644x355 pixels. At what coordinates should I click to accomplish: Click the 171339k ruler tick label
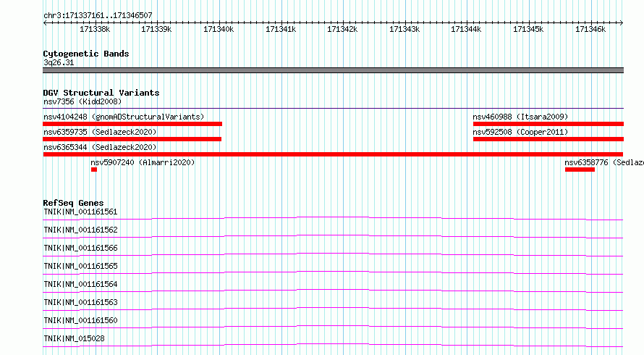point(156,29)
